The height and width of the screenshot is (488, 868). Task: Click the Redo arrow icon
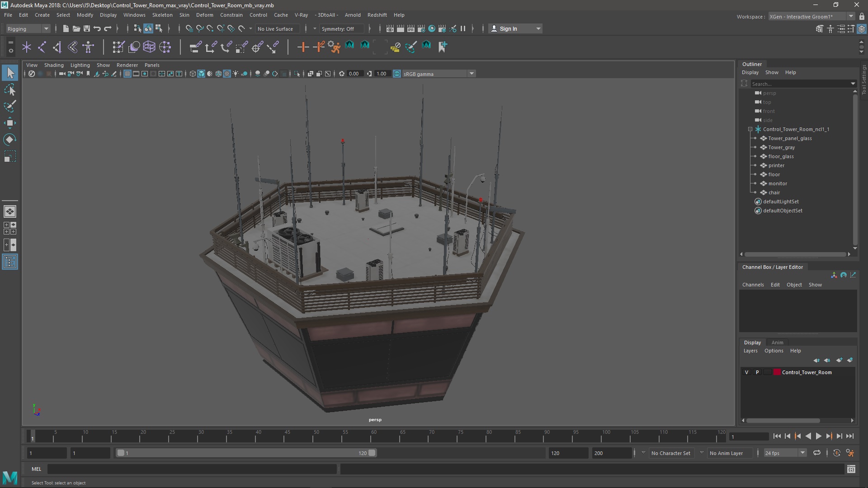tap(108, 28)
